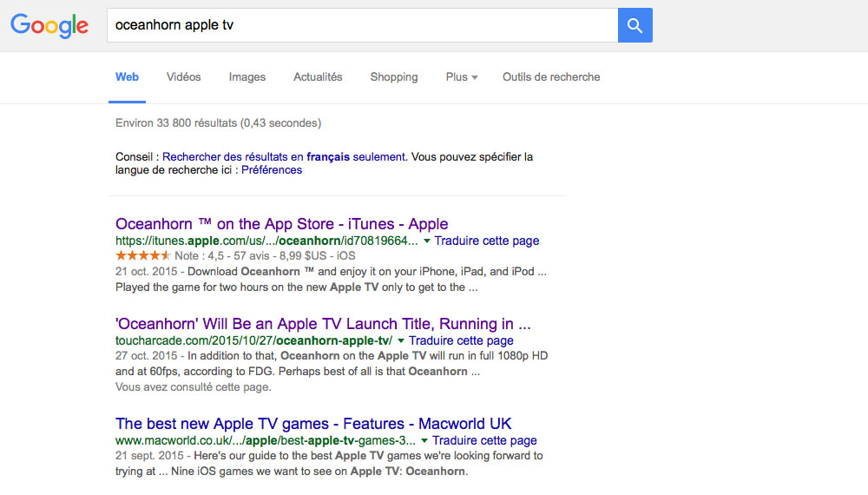Open the Actualités tab

point(318,77)
